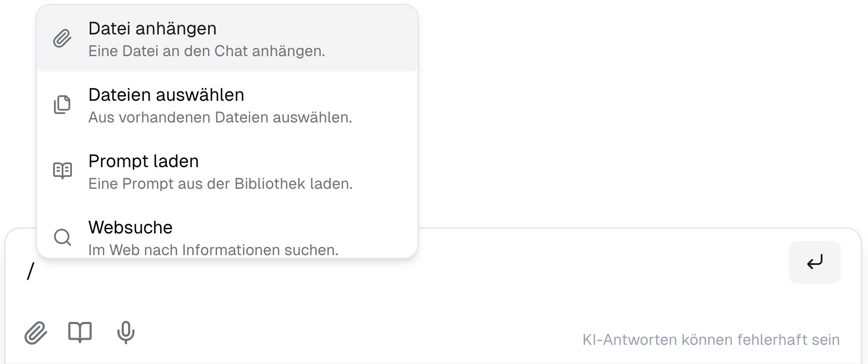868x364 pixels.
Task: Select the "Datei anhängen" menu entry
Action: [152, 29]
